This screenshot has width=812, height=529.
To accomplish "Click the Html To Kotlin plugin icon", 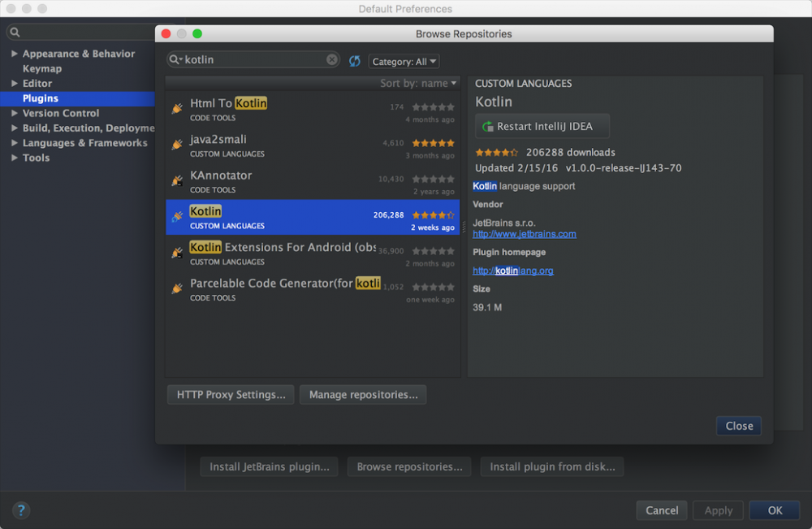I will coord(177,109).
